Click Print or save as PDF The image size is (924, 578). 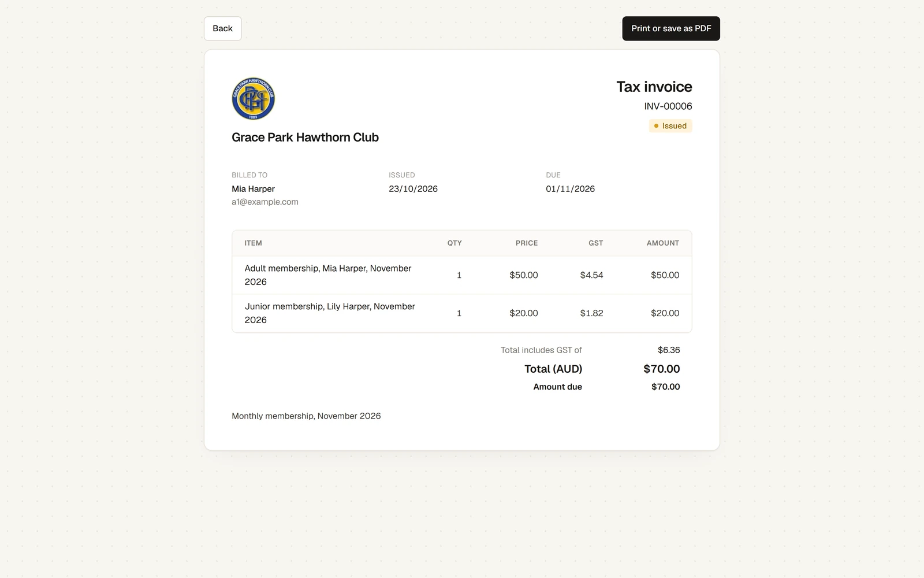[x=671, y=28]
